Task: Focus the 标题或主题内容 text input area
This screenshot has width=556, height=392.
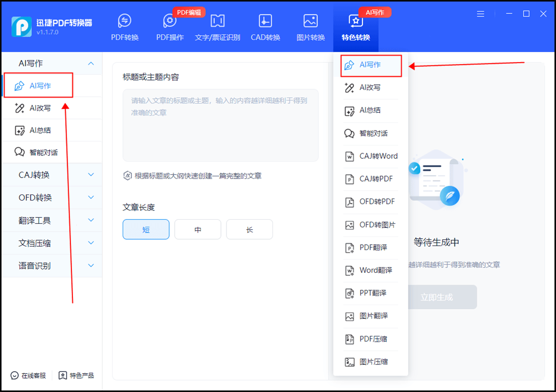Action: pyautogui.click(x=220, y=125)
